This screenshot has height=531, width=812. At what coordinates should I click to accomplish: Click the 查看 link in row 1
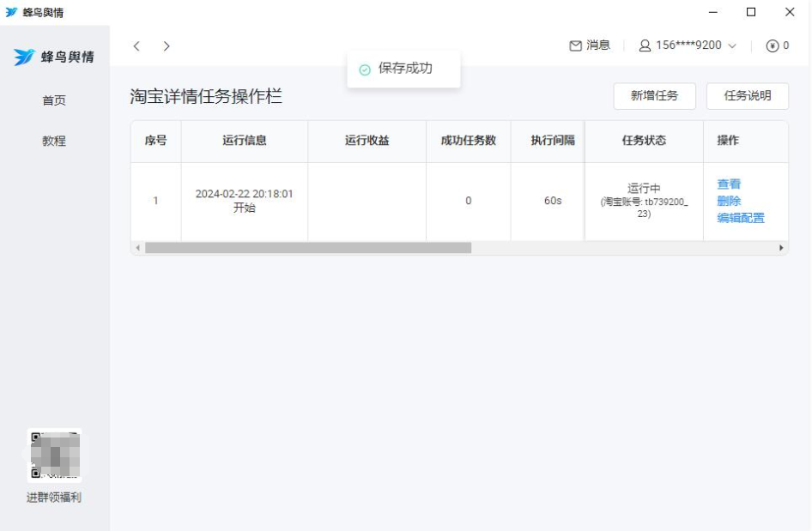click(x=729, y=184)
